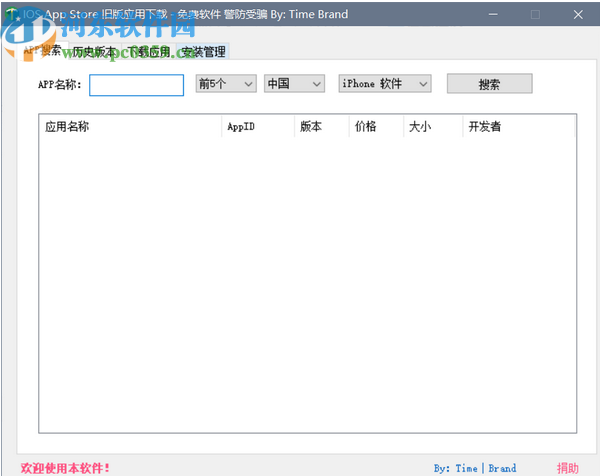Click the app icon in title bar
600x476 pixels.
tap(12, 15)
